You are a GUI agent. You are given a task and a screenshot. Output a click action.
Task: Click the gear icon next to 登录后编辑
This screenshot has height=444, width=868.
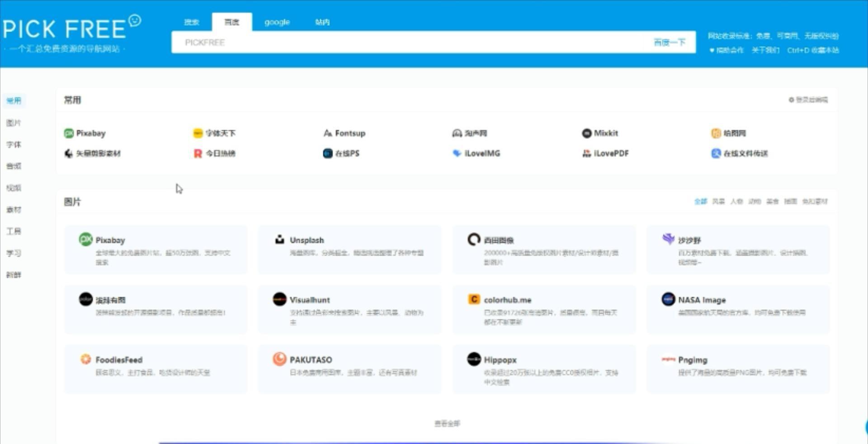(x=792, y=100)
